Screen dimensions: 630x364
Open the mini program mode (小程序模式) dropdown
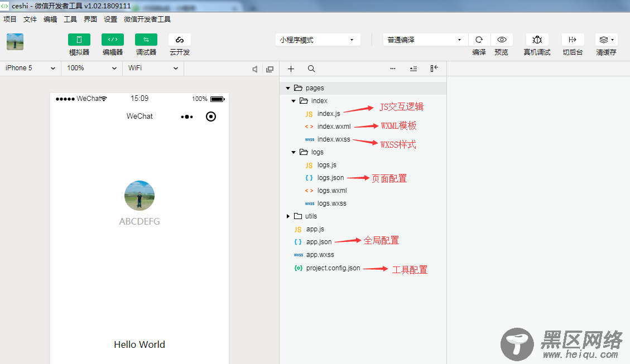[x=318, y=40]
